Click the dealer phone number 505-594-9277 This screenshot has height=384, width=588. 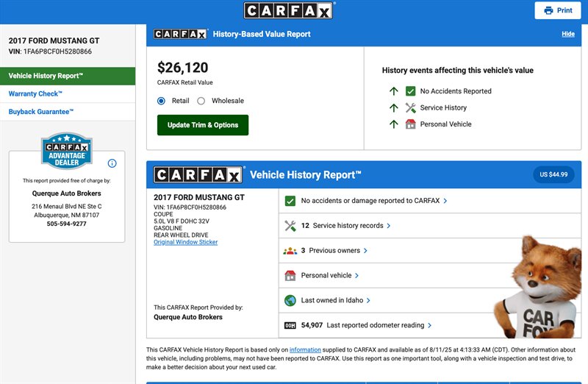(x=67, y=224)
